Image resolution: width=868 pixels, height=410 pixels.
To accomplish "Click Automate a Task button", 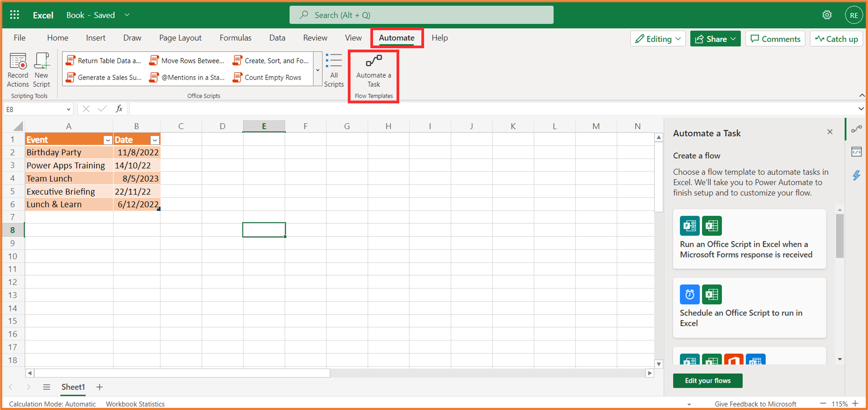I will 374,71.
